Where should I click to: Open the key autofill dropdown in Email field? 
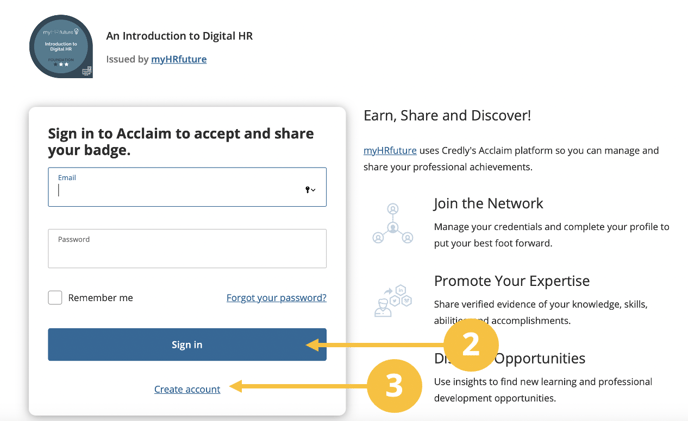[x=310, y=189]
